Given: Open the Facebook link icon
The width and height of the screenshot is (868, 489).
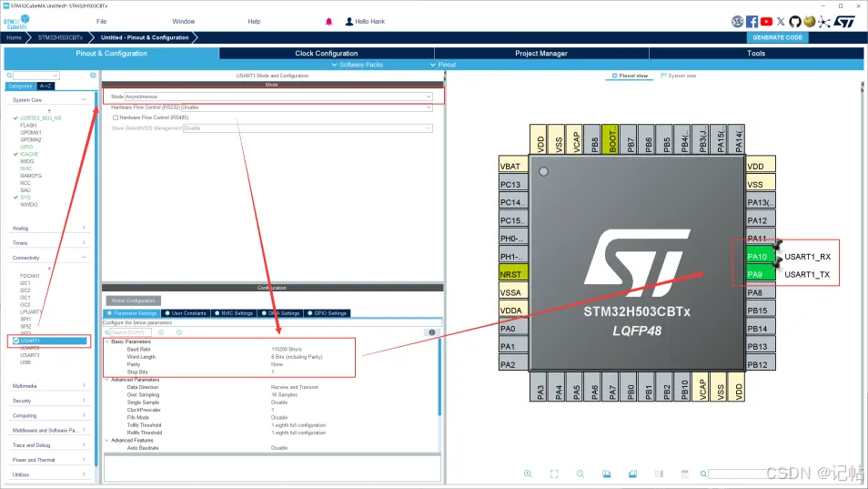Looking at the screenshot, I should 752,22.
